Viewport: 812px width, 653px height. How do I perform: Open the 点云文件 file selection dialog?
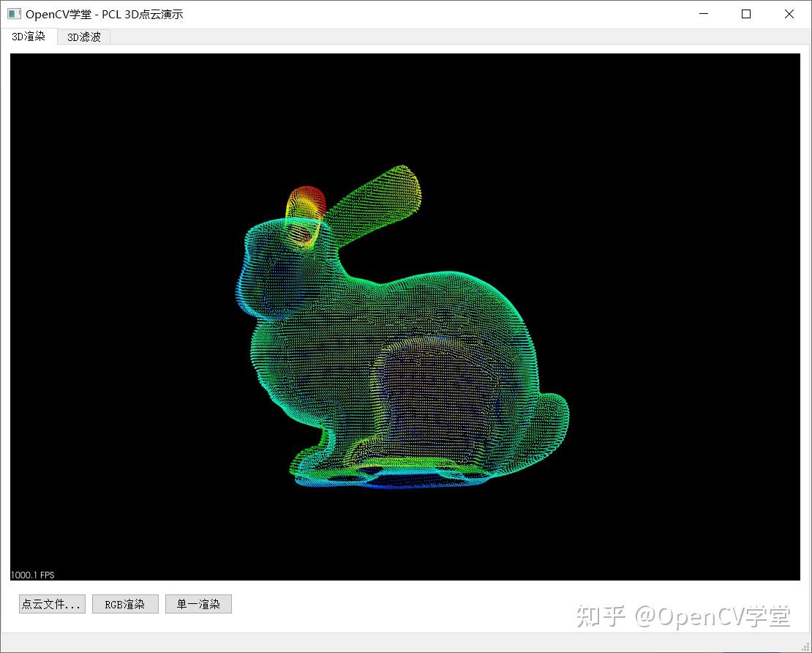(51, 603)
